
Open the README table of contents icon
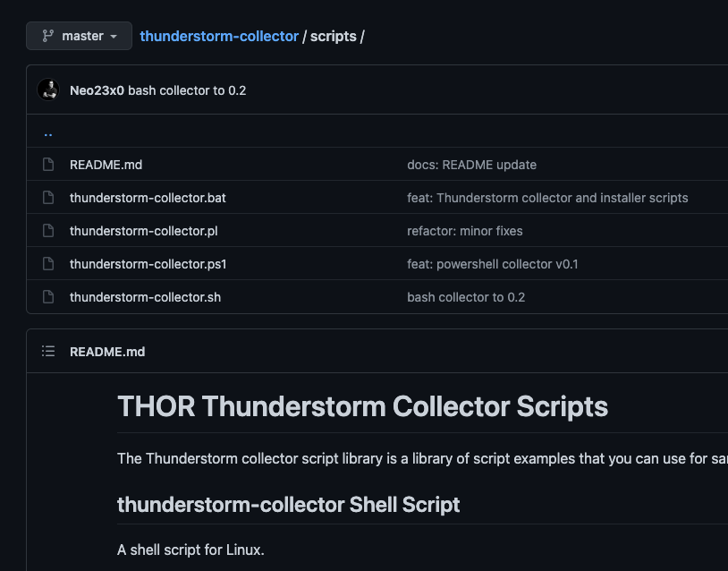click(x=48, y=352)
